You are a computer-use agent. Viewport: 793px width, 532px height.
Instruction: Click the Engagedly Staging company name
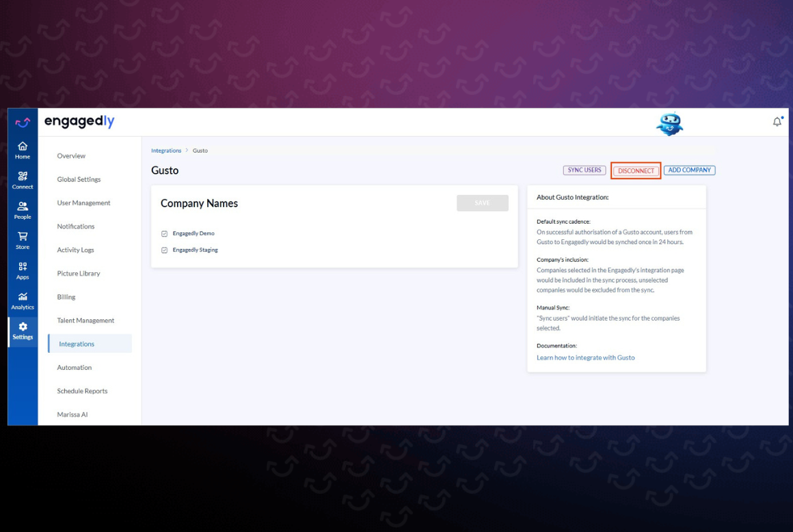(196, 250)
